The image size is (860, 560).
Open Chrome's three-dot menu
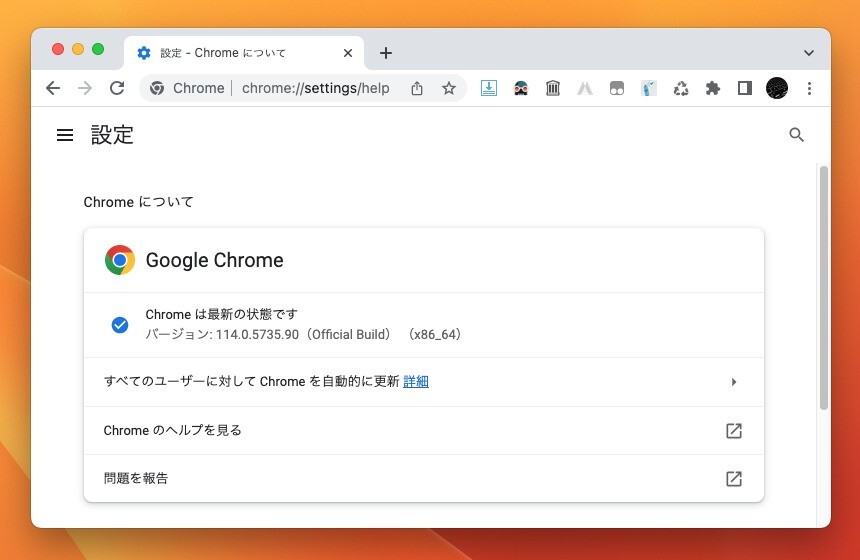pos(809,88)
